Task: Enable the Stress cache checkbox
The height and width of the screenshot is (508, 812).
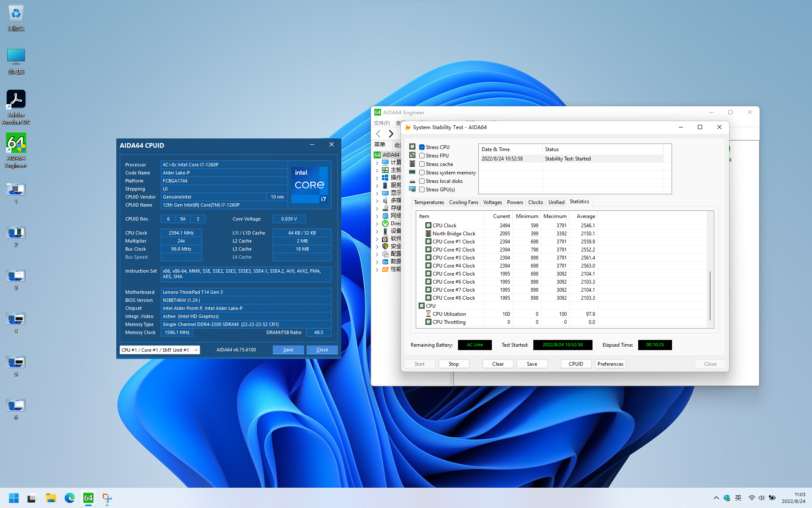Action: tap(422, 164)
